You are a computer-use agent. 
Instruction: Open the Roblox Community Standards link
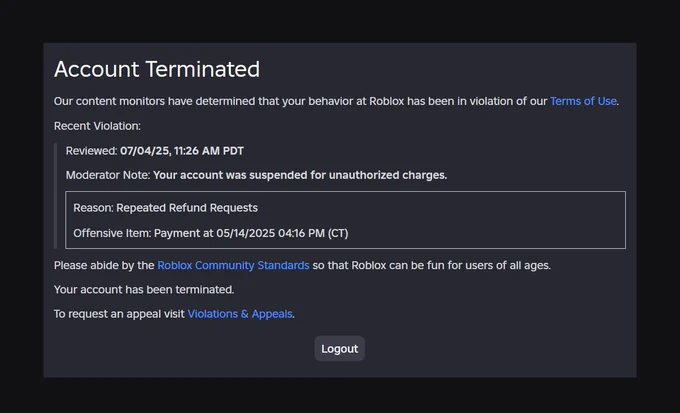tap(233, 266)
